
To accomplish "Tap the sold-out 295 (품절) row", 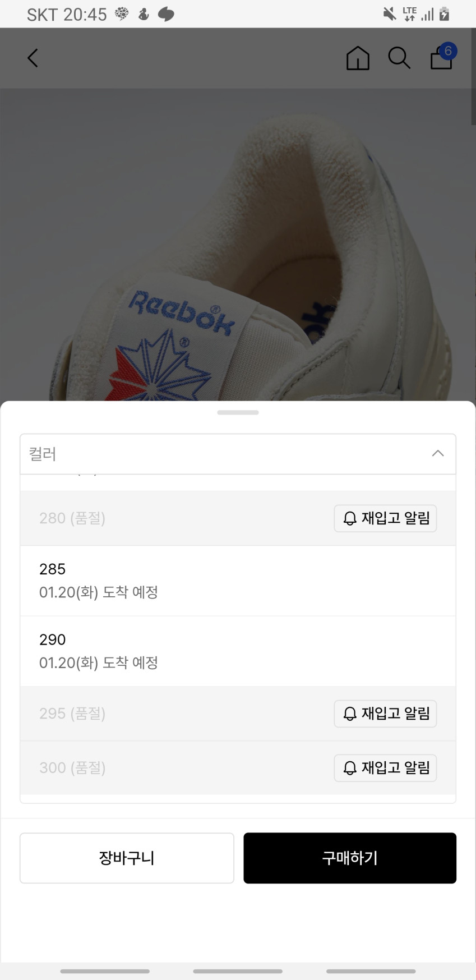I will (x=168, y=714).
